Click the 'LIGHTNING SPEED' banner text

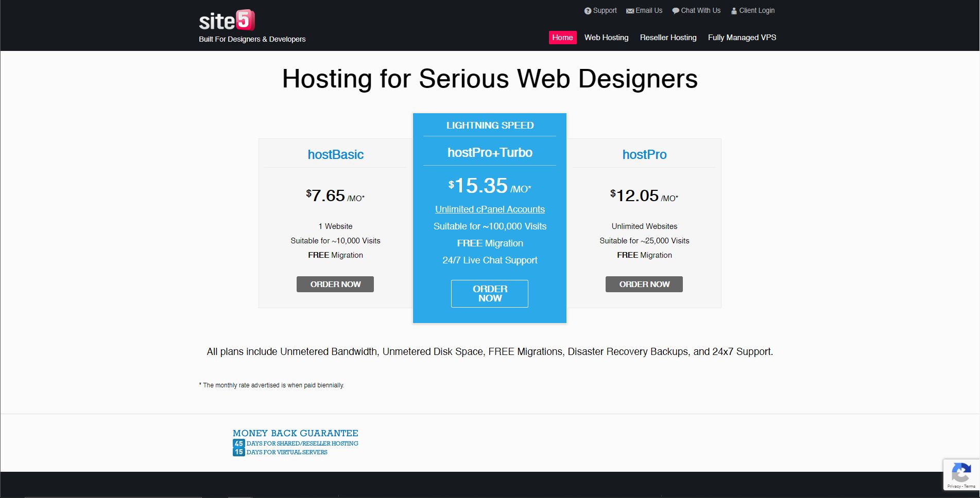coord(490,126)
